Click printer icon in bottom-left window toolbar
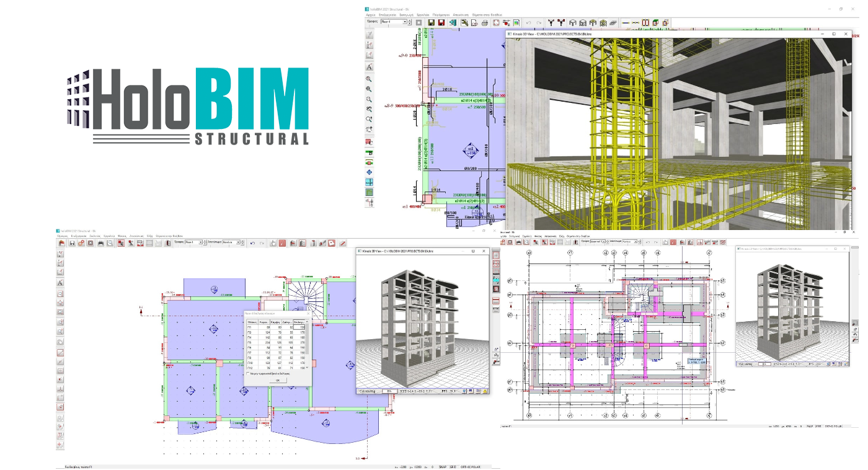 (100, 243)
